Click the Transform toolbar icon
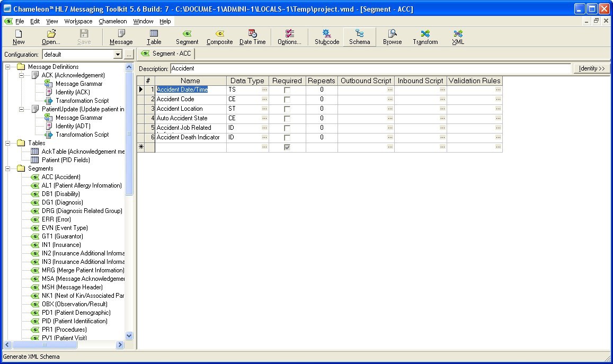This screenshot has height=364, width=613. click(425, 37)
